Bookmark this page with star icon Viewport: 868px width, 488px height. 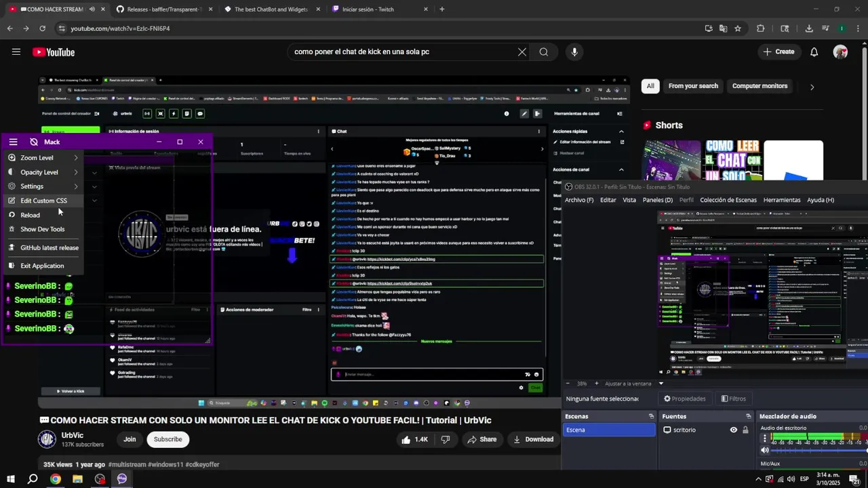pyautogui.click(x=738, y=28)
